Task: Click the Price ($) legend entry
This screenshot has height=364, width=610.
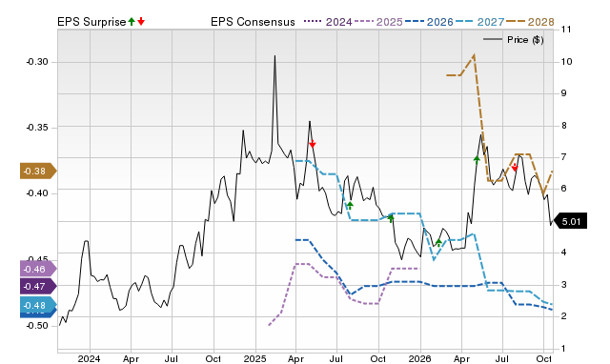Action: pyautogui.click(x=514, y=40)
